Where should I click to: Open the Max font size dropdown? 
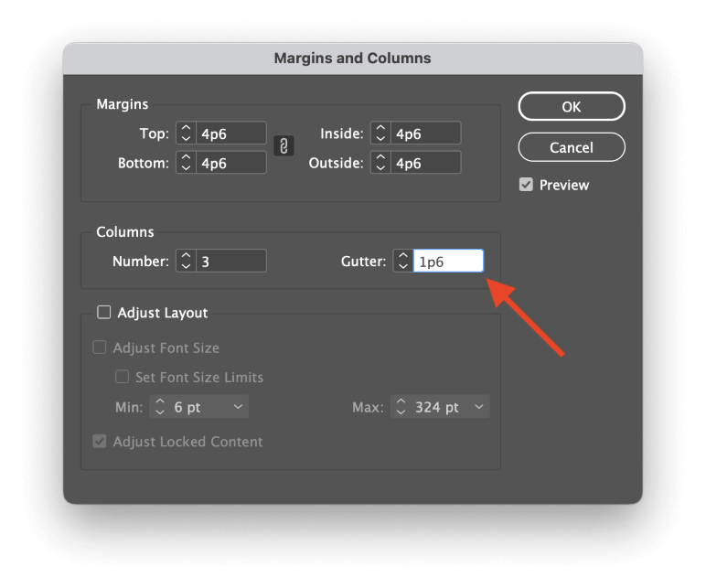point(479,407)
